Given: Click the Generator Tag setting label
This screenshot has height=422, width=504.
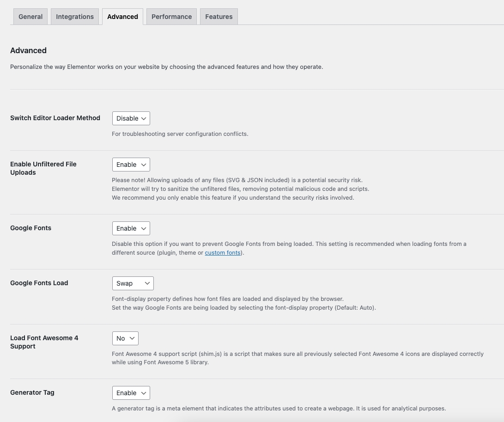Looking at the screenshot, I should pos(32,392).
